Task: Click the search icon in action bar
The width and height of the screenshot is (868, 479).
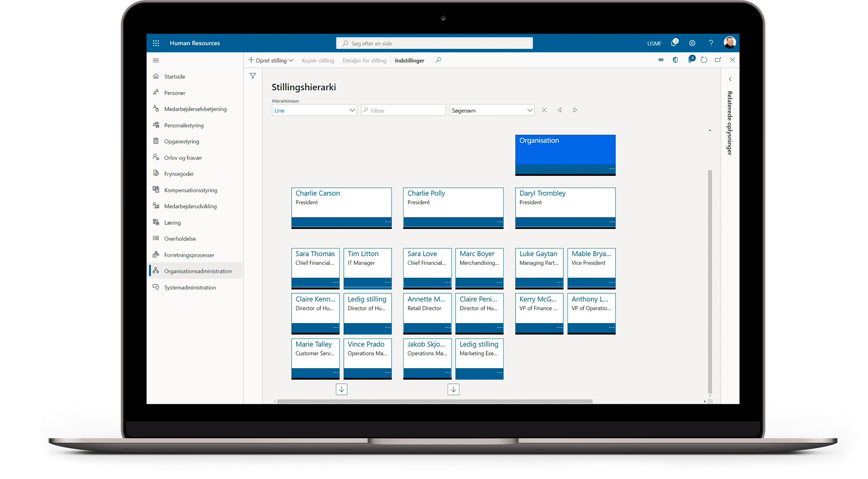Action: tap(438, 60)
